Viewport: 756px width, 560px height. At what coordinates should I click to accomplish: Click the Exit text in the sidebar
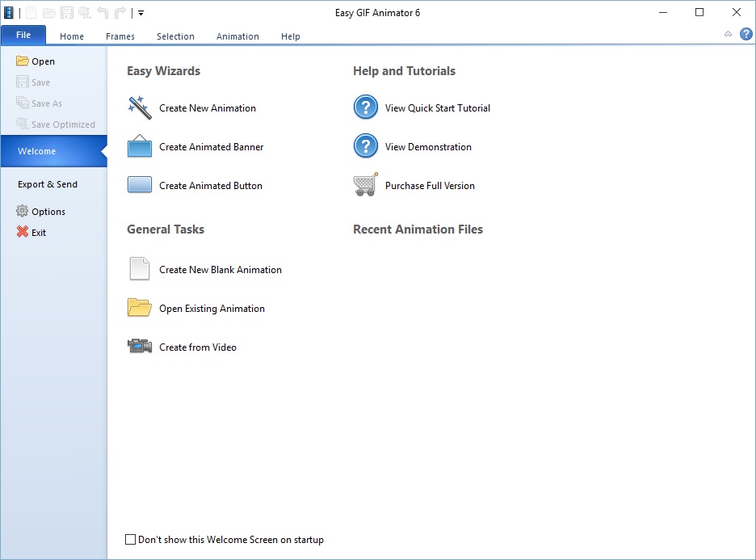click(39, 233)
